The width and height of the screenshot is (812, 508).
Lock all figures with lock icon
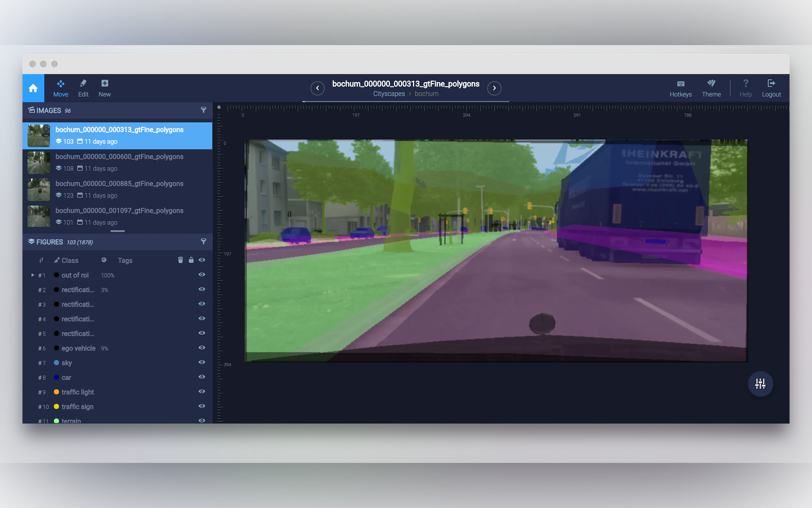pos(191,260)
